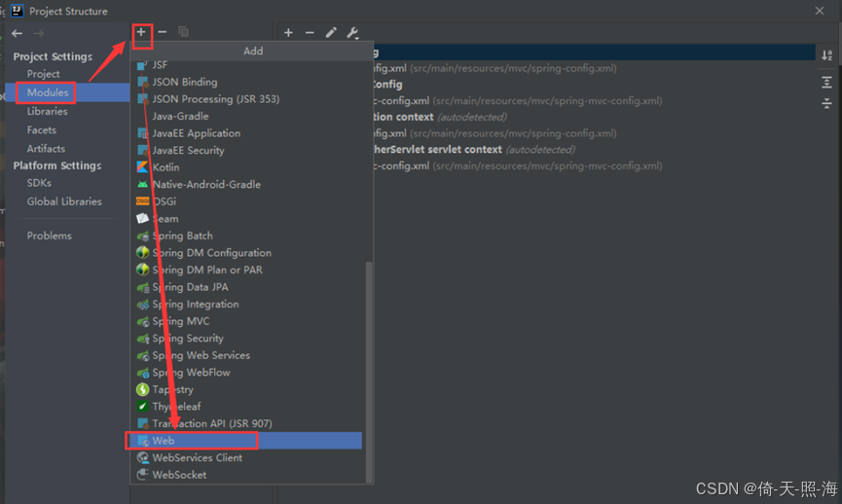
Task: Select the servlet context (autodetected) row
Action: click(x=475, y=150)
